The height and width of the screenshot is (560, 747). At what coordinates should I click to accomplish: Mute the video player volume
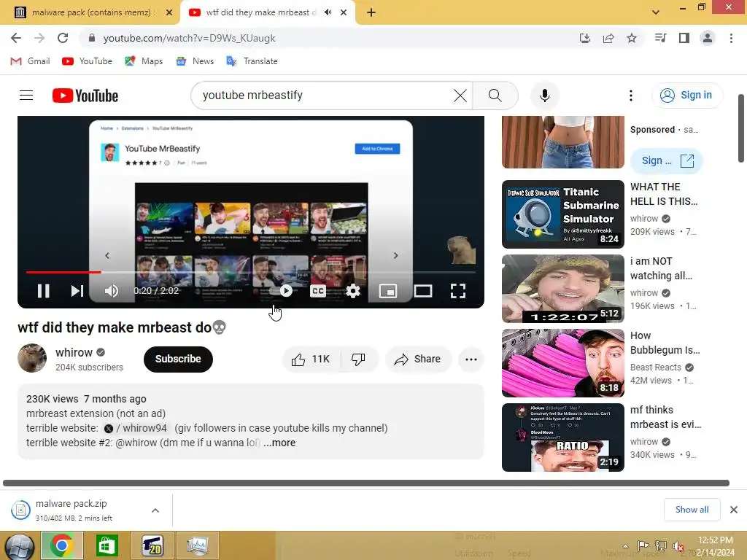pyautogui.click(x=111, y=290)
